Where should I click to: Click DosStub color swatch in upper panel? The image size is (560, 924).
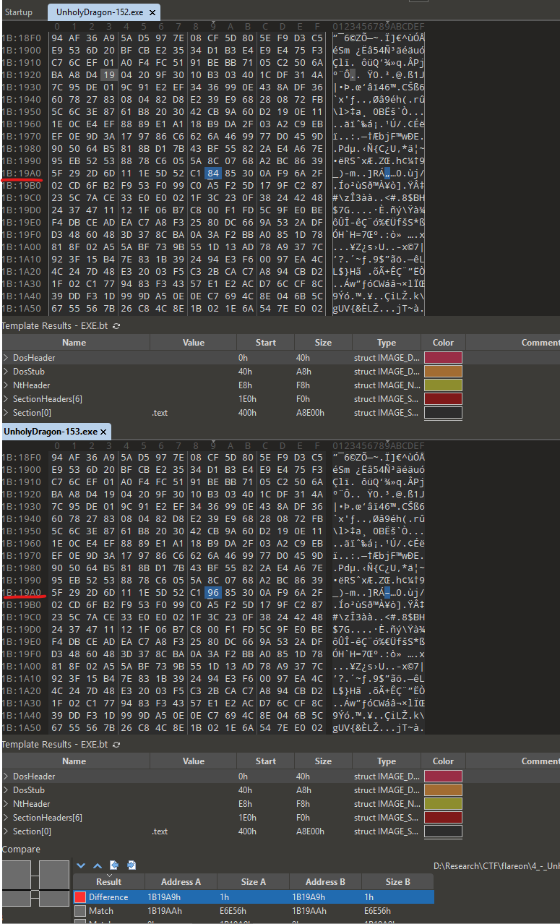tap(443, 372)
